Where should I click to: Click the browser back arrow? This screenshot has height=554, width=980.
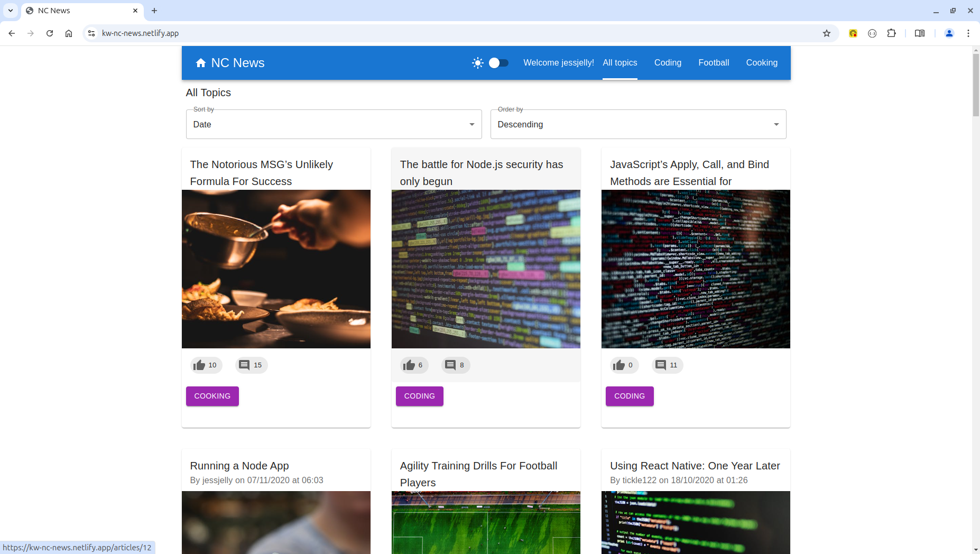coord(12,33)
